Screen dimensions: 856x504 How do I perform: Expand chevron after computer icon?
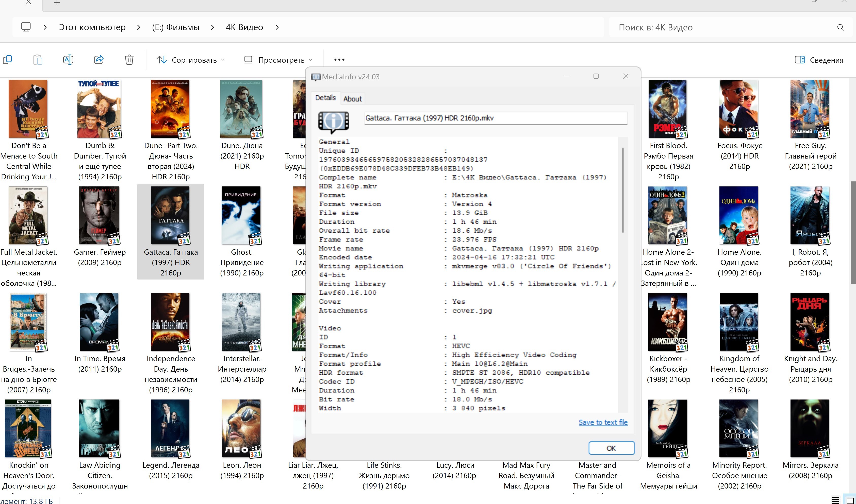(45, 27)
